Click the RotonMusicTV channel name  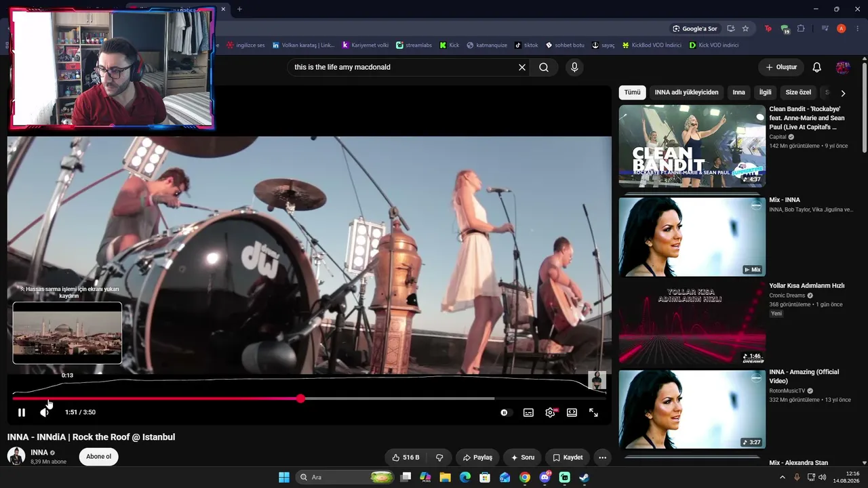tap(787, 391)
